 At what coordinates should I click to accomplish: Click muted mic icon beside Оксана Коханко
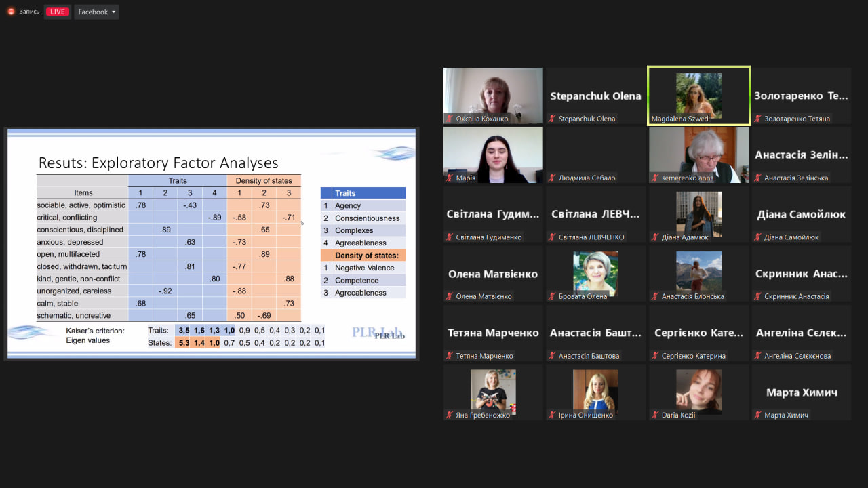tap(450, 119)
